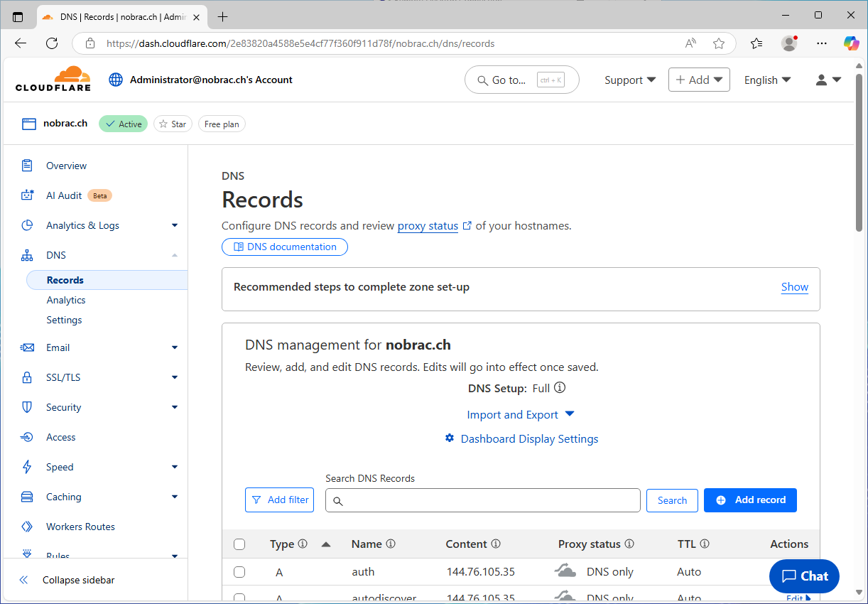Expand the Caching sidebar section
The width and height of the screenshot is (868, 604).
(175, 497)
